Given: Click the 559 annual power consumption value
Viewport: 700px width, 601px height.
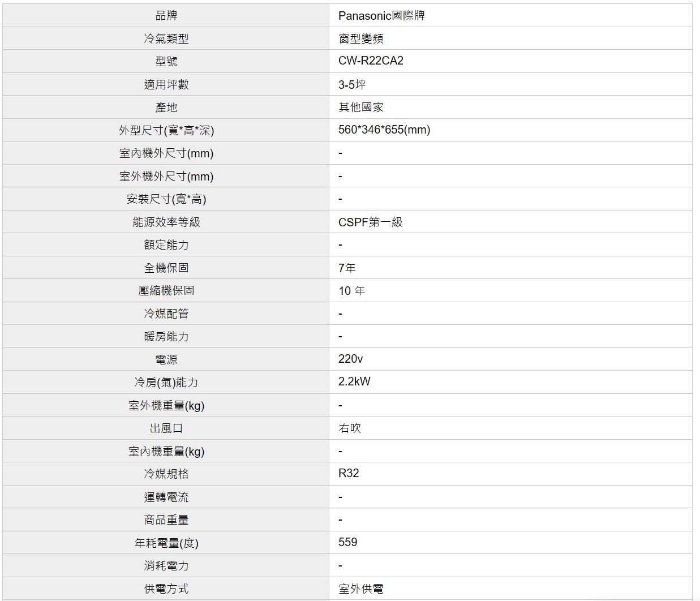Looking at the screenshot, I should coord(347,542).
